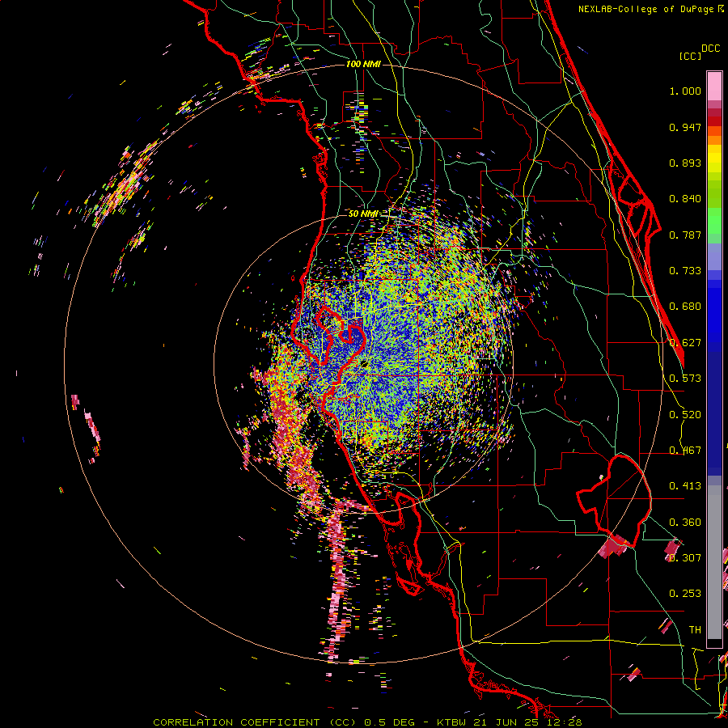
Task: Pick the pink segment of the color bar
Action: coord(714,86)
